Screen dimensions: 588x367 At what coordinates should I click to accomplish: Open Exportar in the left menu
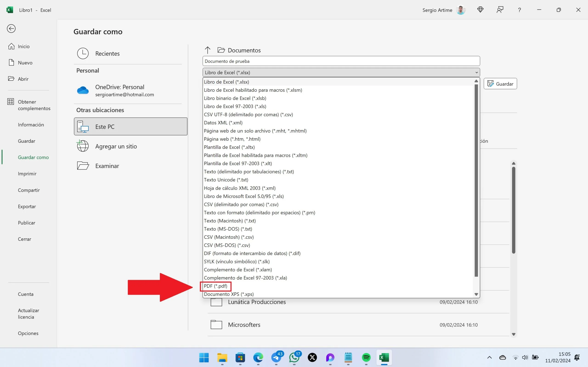(27, 206)
